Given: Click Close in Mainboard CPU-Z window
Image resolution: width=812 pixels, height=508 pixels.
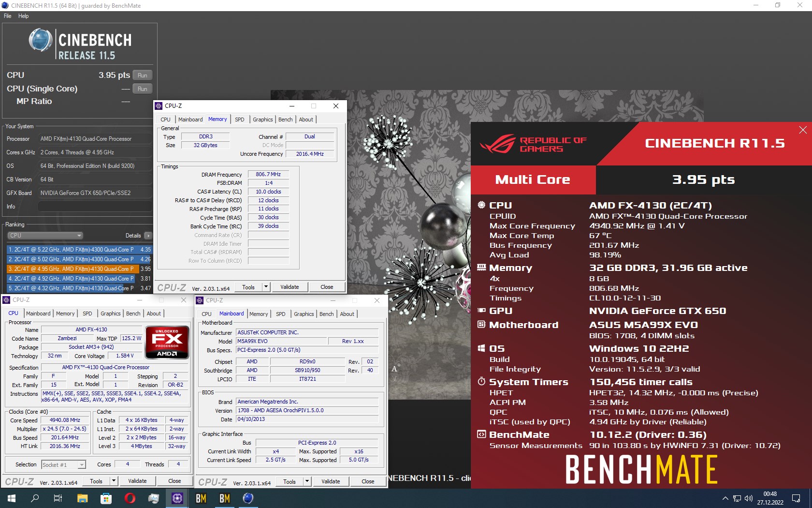Looking at the screenshot, I should coord(368,481).
